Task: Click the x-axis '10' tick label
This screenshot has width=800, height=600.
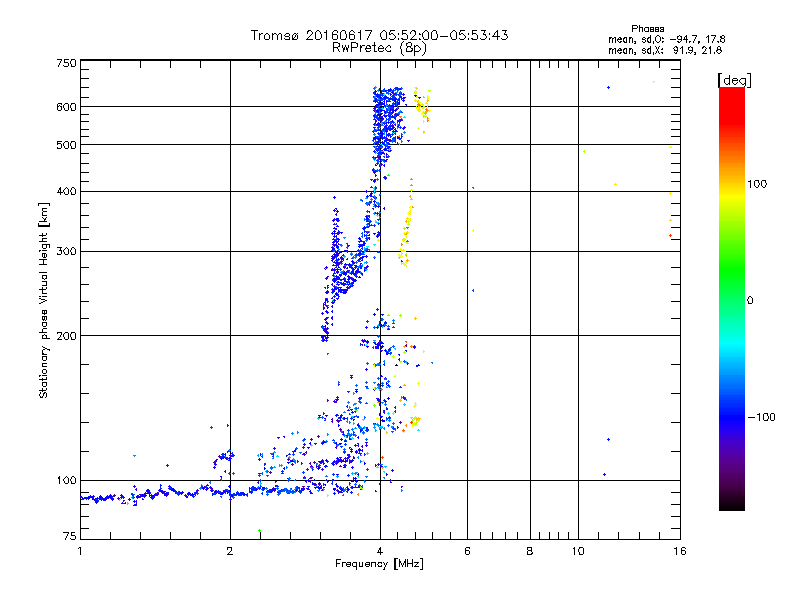Action: click(578, 551)
